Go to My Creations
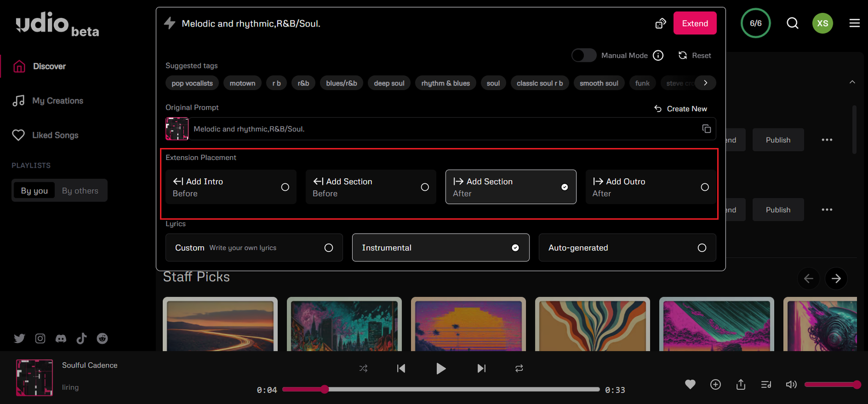This screenshot has height=404, width=868. [58, 101]
